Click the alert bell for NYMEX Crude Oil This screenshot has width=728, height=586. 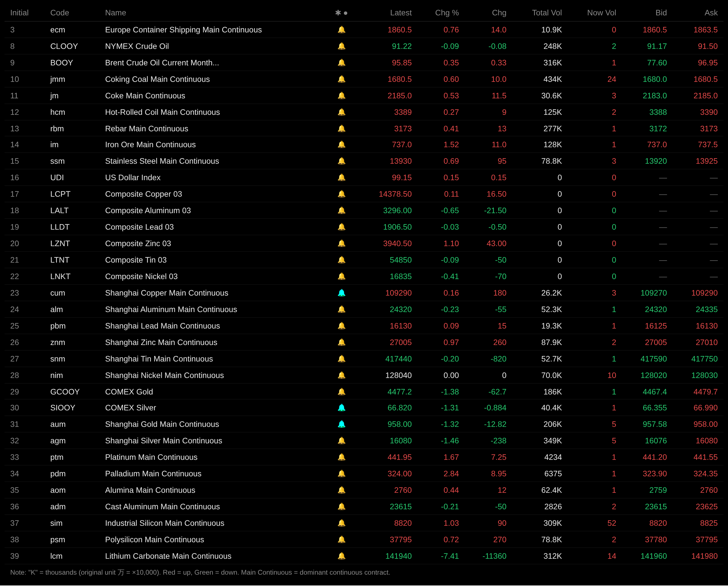(x=341, y=46)
